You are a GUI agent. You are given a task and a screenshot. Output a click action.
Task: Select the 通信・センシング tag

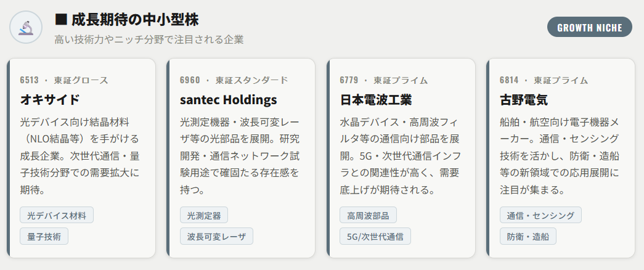(x=540, y=215)
